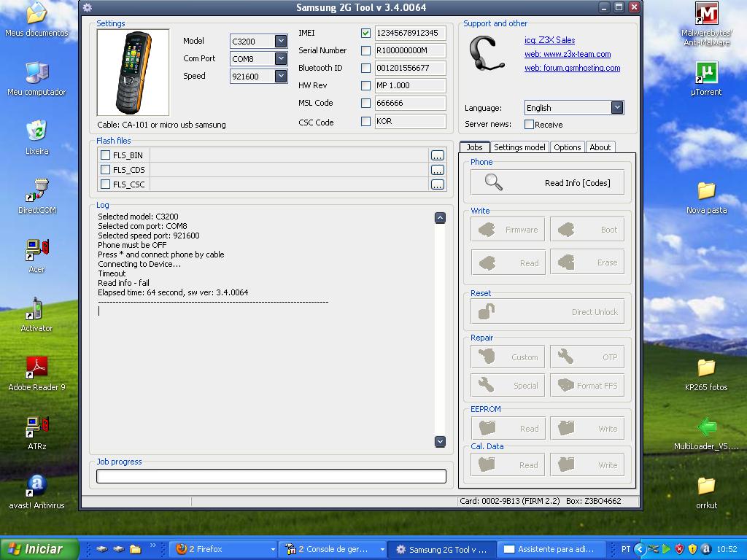Expand hidden tray icons arrow
747x560 pixels.
pos(640,549)
